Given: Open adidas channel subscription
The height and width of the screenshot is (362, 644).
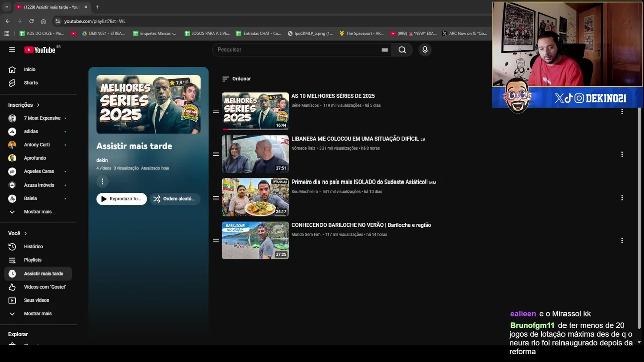Looking at the screenshot, I should (x=39, y=131).
